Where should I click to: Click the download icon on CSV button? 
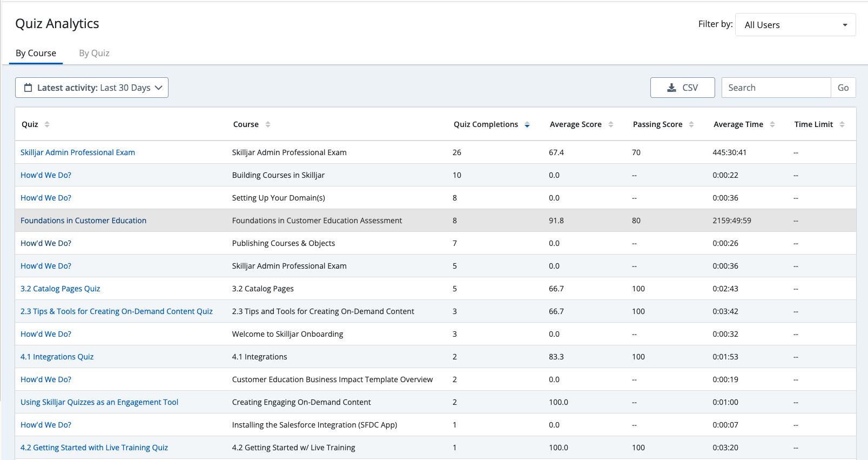[x=671, y=88]
